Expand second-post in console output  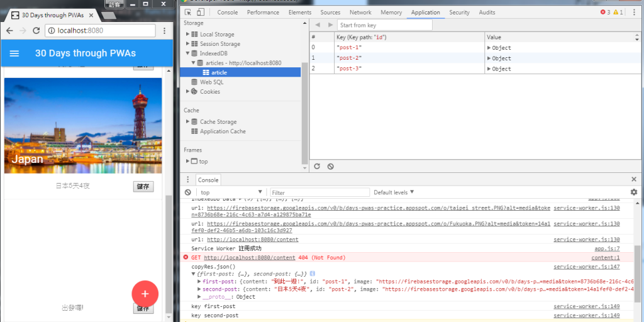pos(199,289)
